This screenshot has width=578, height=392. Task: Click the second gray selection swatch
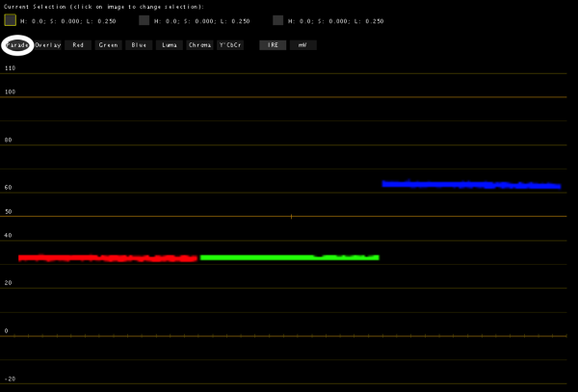tap(144, 20)
